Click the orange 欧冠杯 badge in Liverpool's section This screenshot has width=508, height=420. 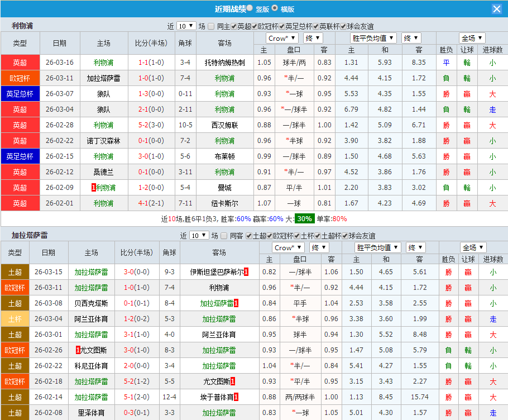20,78
